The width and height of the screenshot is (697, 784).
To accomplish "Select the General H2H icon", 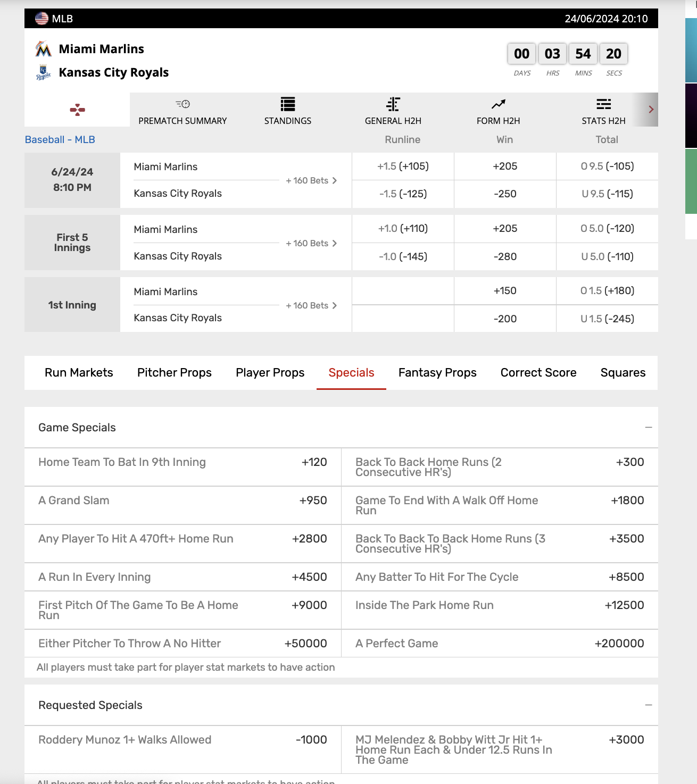I will [x=393, y=104].
